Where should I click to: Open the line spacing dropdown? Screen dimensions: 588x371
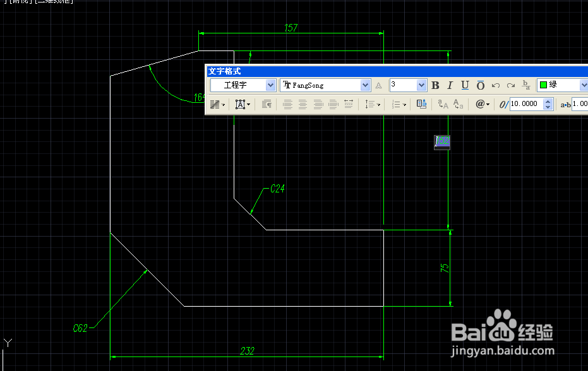pos(373,104)
